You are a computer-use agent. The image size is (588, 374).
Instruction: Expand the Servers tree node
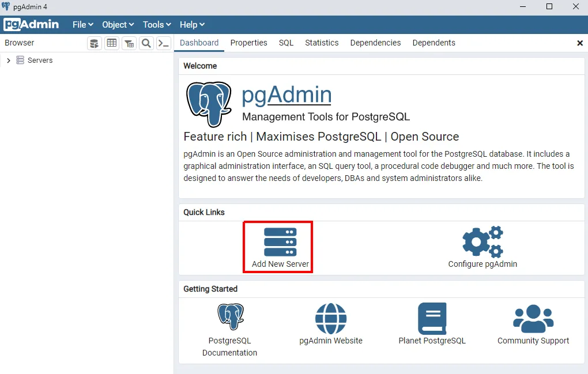[x=8, y=61]
